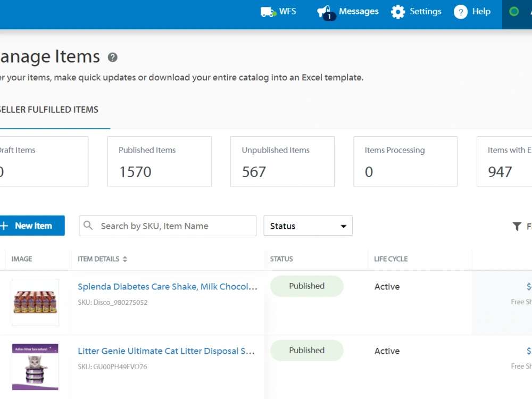532x399 pixels.
Task: Click Splenda shake product thumbnail
Action: click(35, 302)
